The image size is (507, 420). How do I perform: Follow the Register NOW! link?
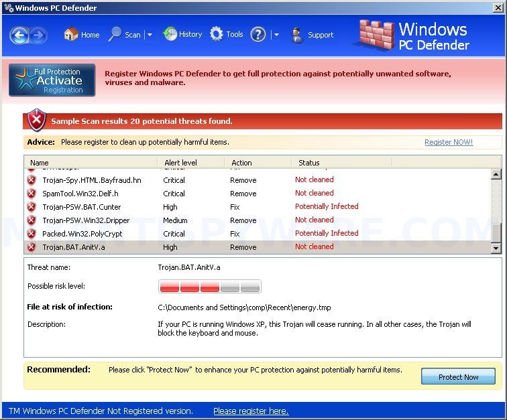449,142
